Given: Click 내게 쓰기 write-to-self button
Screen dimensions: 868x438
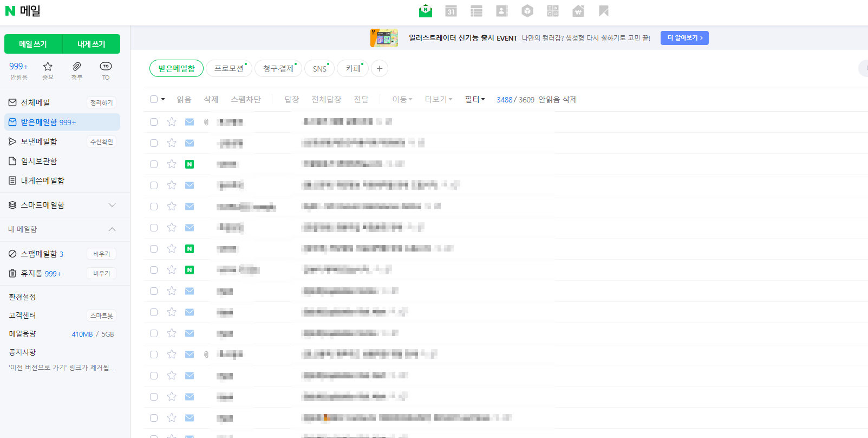Looking at the screenshot, I should click(x=92, y=44).
